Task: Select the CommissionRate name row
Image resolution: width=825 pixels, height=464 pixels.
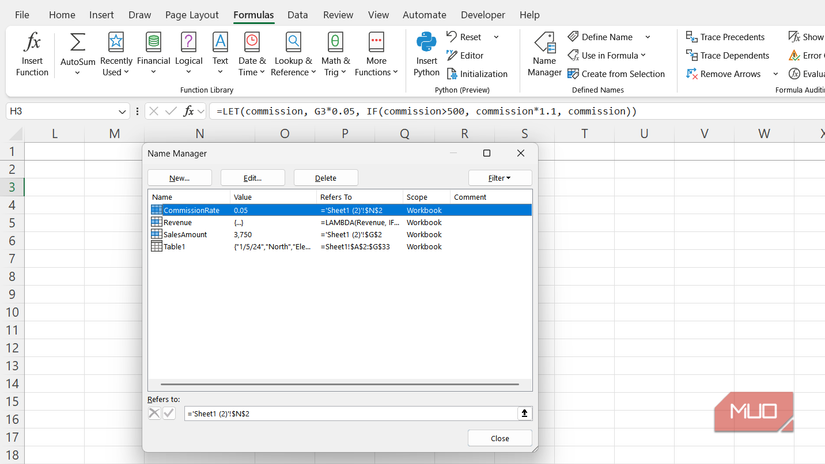Action: 340,210
